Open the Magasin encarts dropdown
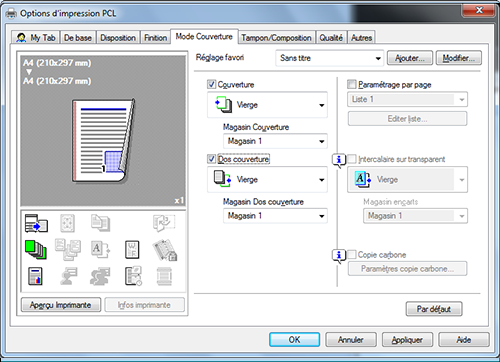Screen dimensions: 500x362 [415, 216]
